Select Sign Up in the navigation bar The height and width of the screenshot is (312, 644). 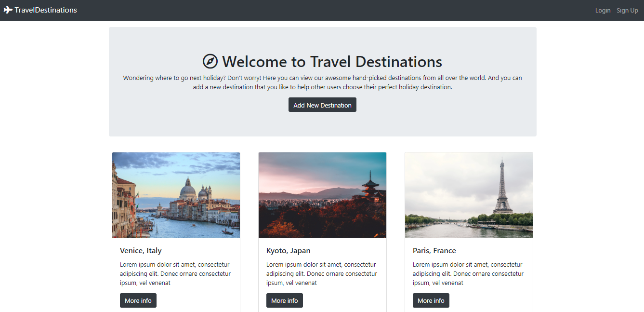627,10
